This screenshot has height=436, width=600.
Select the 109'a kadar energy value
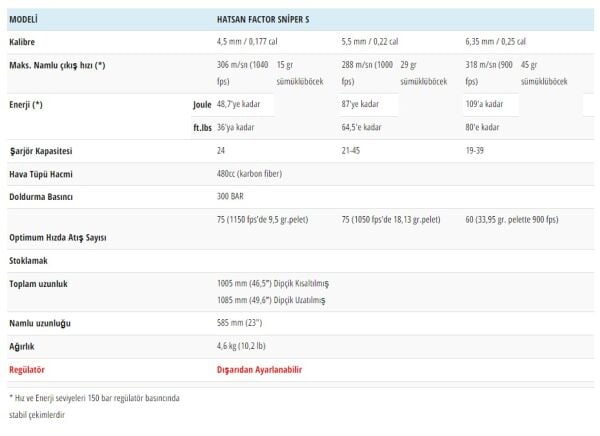[488, 104]
